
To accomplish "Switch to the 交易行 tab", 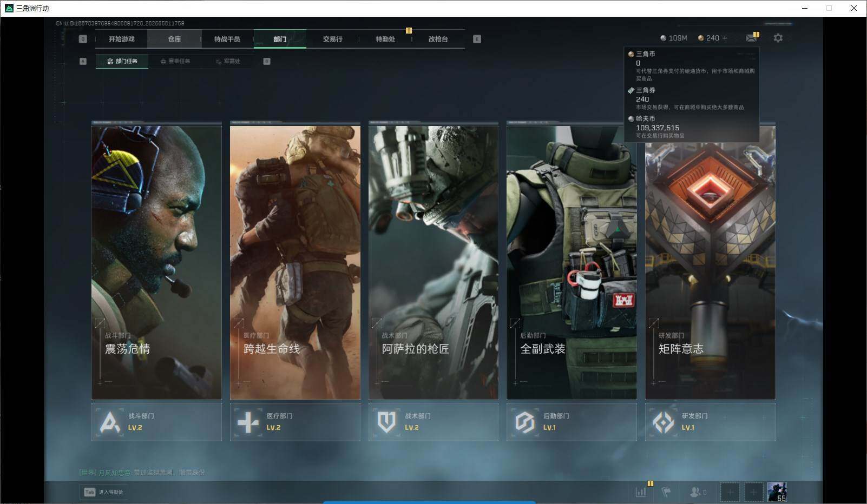I will tap(332, 39).
